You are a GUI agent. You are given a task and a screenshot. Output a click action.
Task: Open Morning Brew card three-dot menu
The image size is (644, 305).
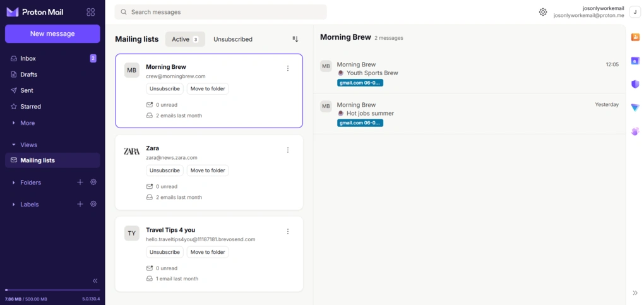pyautogui.click(x=288, y=68)
